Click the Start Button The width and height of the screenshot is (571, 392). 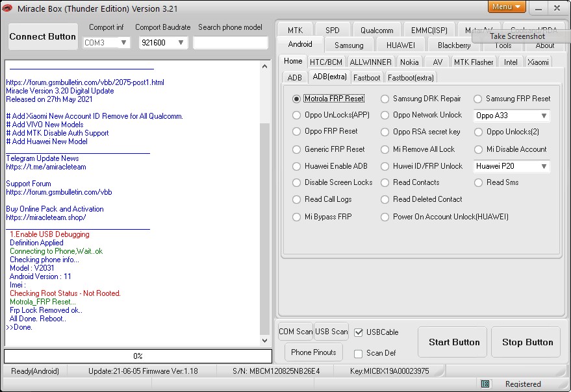click(x=452, y=342)
